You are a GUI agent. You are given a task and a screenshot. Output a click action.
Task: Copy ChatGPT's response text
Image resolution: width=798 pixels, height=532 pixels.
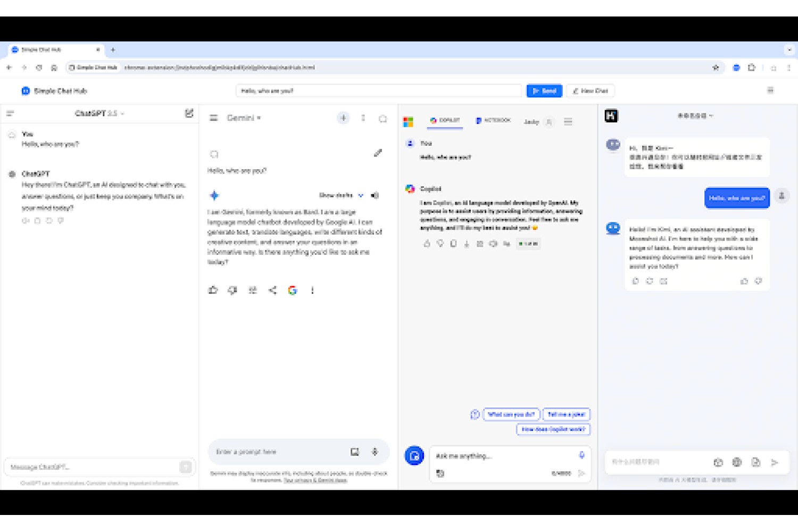click(37, 221)
